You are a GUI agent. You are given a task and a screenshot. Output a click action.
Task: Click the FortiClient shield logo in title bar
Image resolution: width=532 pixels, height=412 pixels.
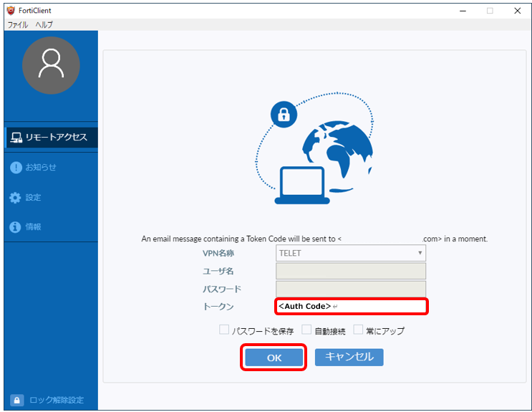click(11, 11)
